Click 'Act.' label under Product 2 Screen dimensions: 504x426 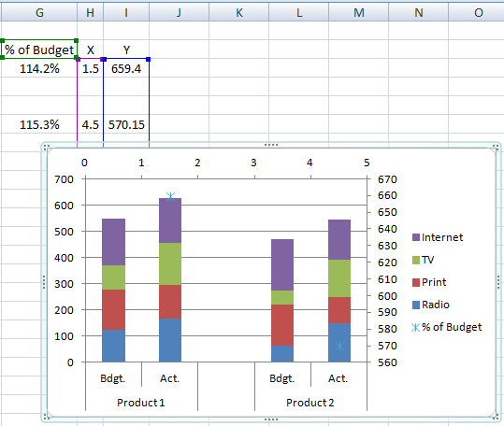pos(338,378)
